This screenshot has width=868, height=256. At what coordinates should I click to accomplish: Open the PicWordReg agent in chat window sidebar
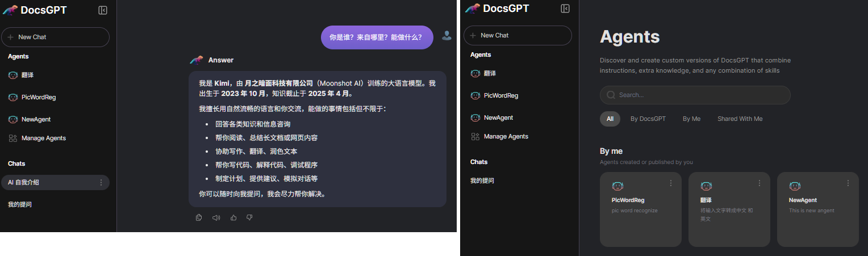click(x=39, y=97)
